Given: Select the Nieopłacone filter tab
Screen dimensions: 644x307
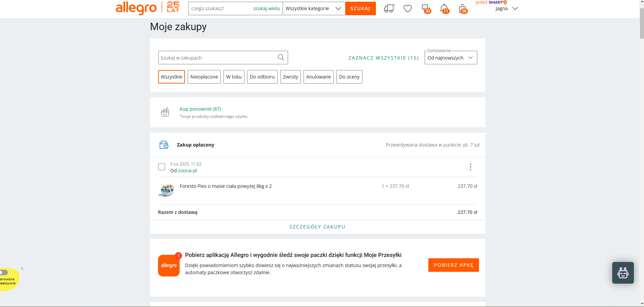Looking at the screenshot, I should point(204,77).
